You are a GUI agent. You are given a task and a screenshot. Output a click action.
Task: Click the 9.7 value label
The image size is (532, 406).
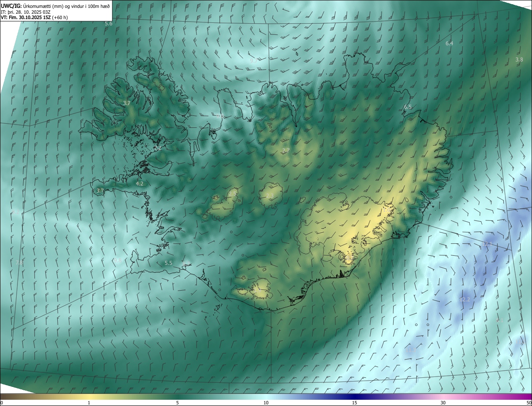(254, 61)
